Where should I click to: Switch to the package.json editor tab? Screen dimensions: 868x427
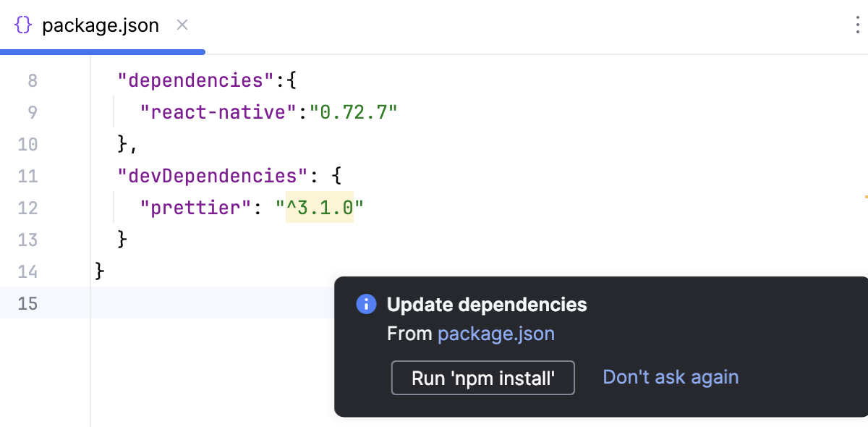(101, 24)
